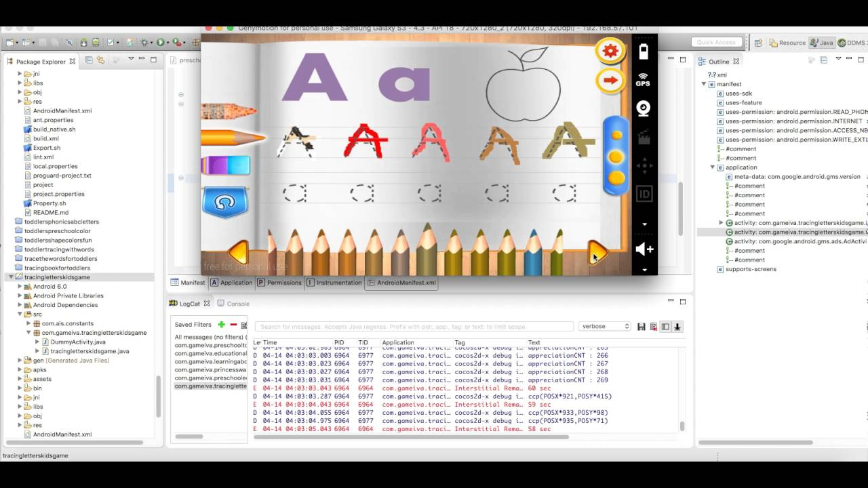868x488 pixels.
Task: Open the Outline view menu triangle
Action: 839,59
